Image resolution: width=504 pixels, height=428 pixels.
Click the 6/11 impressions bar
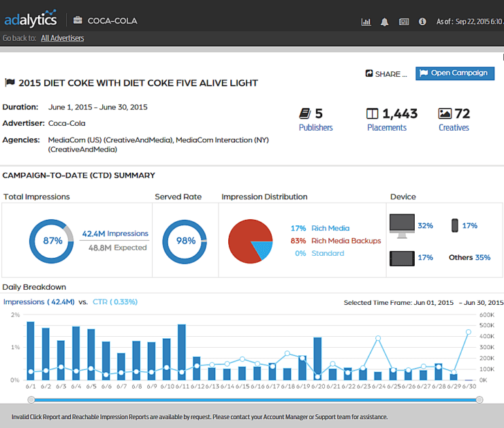coord(182,352)
